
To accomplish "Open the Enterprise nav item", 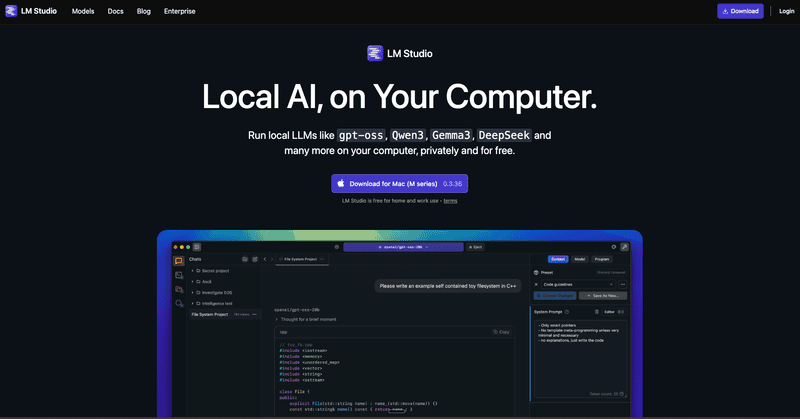I will pos(179,11).
